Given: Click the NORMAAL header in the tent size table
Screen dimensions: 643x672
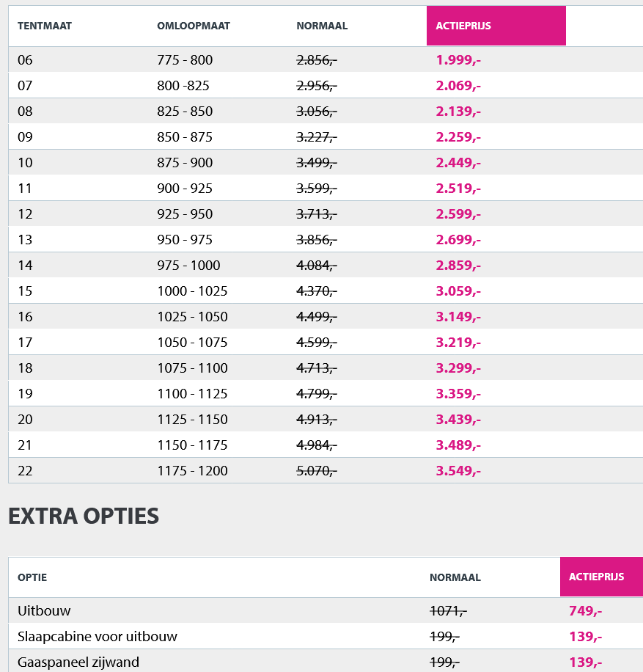Looking at the screenshot, I should 322,26.
